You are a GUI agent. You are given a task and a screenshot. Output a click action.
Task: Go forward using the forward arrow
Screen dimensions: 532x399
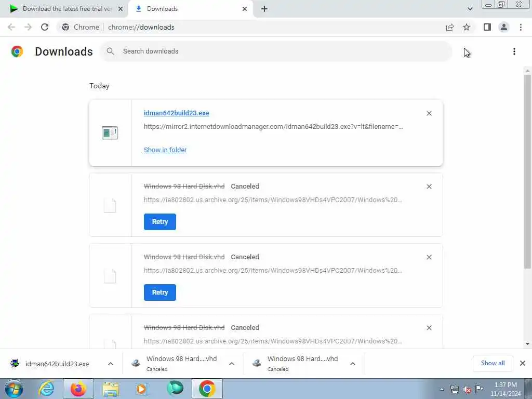(28, 27)
